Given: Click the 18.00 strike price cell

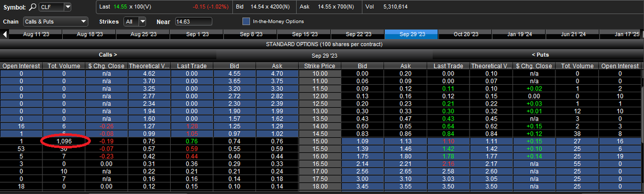Looking at the screenshot, I should 319,186.
